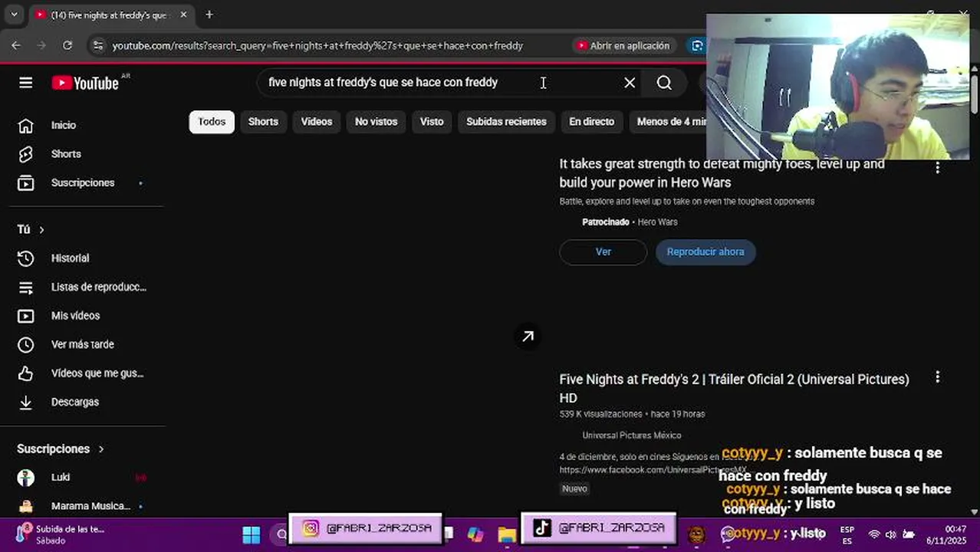The height and width of the screenshot is (552, 980).
Task: Select the En directo filter chip
Action: tap(591, 122)
